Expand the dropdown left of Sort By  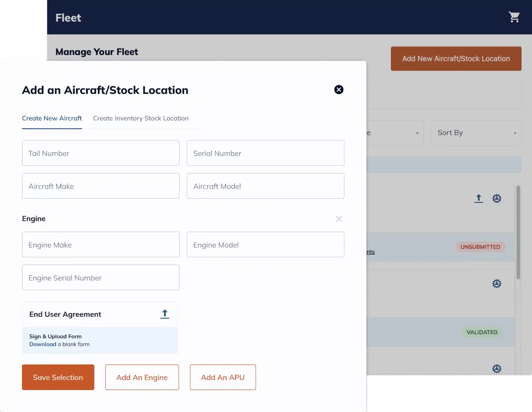pos(395,133)
